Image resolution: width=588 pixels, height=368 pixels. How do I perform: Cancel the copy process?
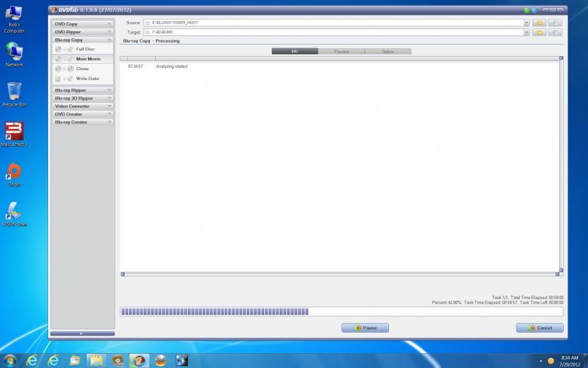(x=540, y=328)
